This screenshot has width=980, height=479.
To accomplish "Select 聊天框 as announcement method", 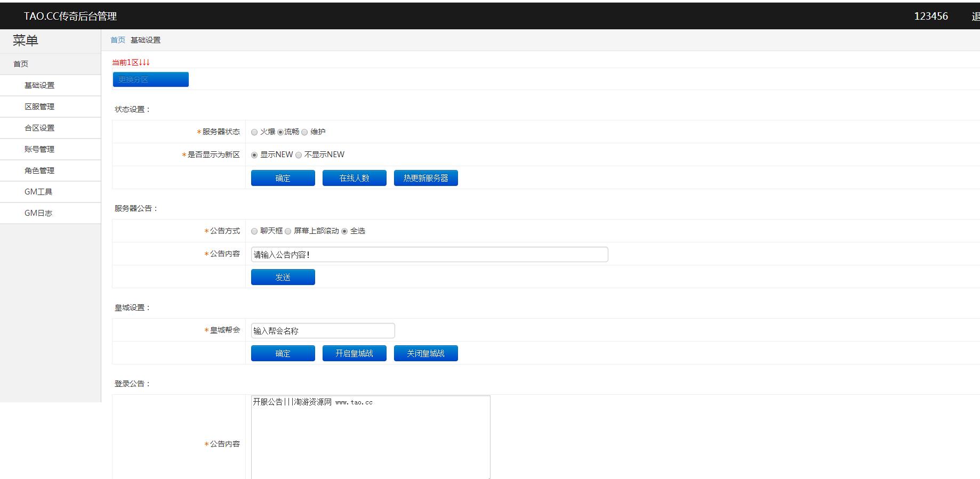I will coord(254,231).
